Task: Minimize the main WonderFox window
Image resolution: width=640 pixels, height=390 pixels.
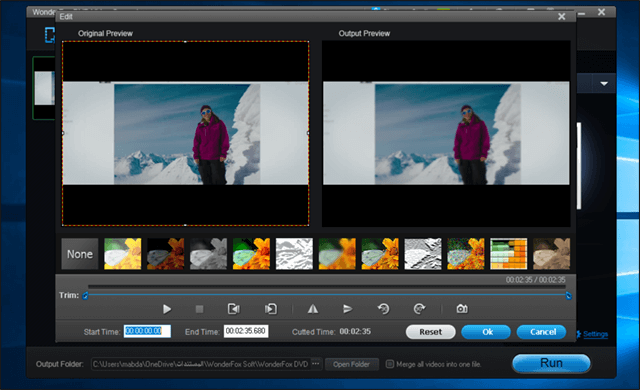Action: click(x=581, y=14)
